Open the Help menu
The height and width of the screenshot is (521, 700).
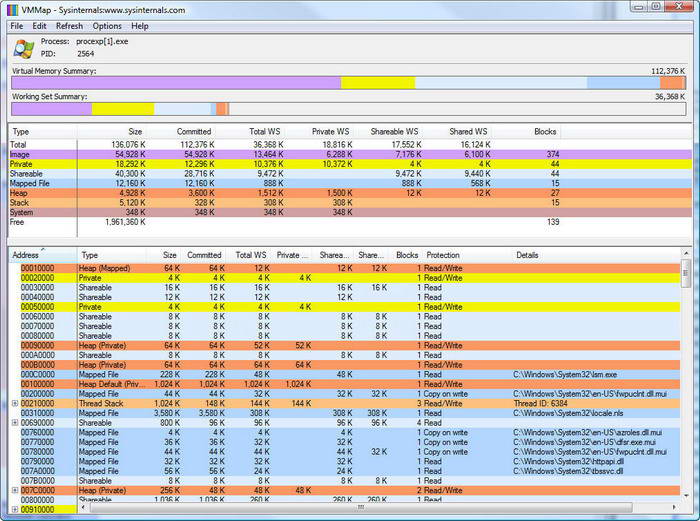pyautogui.click(x=140, y=26)
